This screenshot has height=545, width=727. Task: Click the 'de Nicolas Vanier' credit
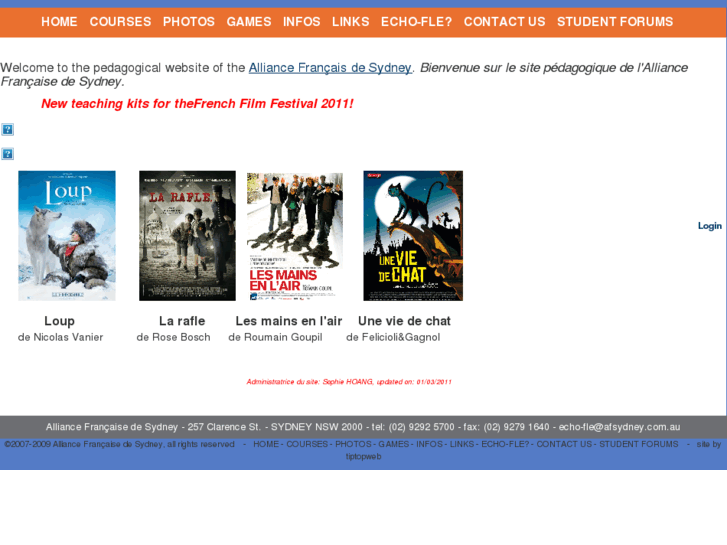[x=60, y=337]
